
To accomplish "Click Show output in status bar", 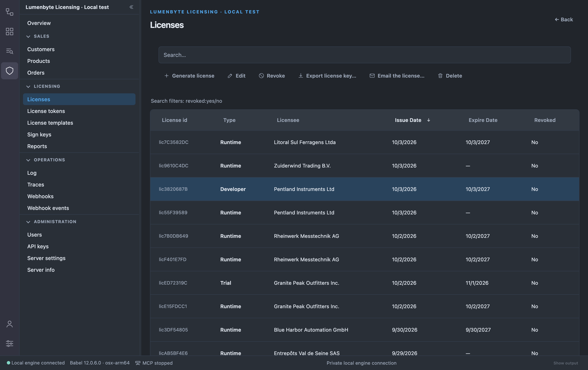I will pos(566,363).
